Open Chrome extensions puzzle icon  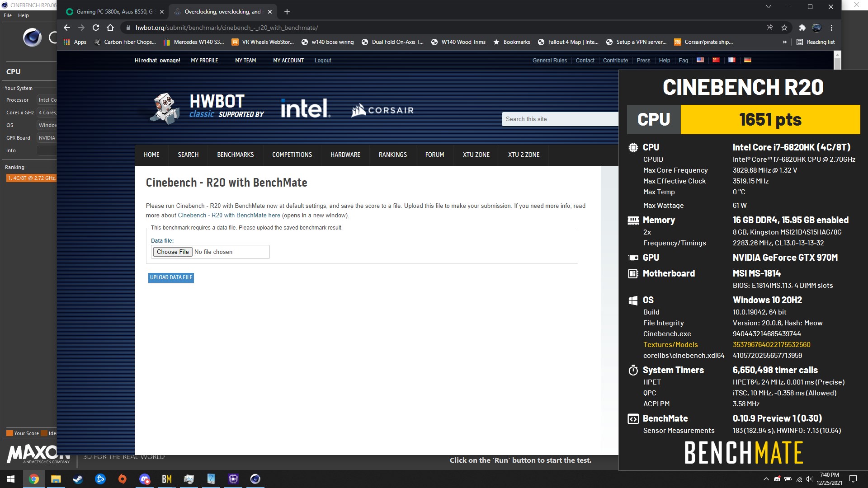[x=802, y=28]
